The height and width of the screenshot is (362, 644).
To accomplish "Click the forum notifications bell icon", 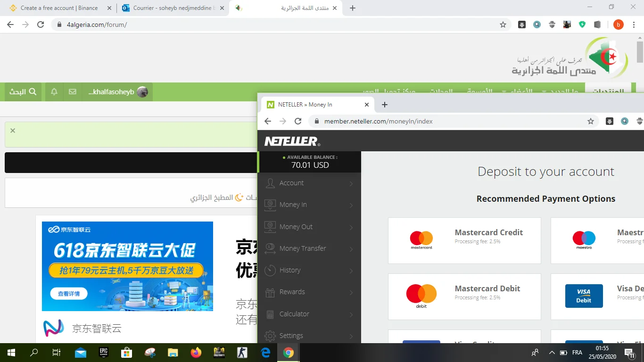I will [54, 92].
